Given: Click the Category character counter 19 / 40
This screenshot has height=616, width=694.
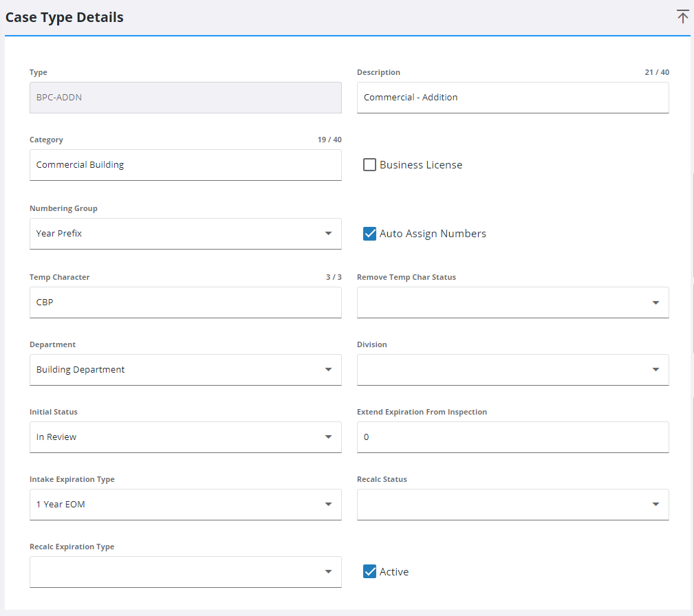Looking at the screenshot, I should (x=329, y=140).
